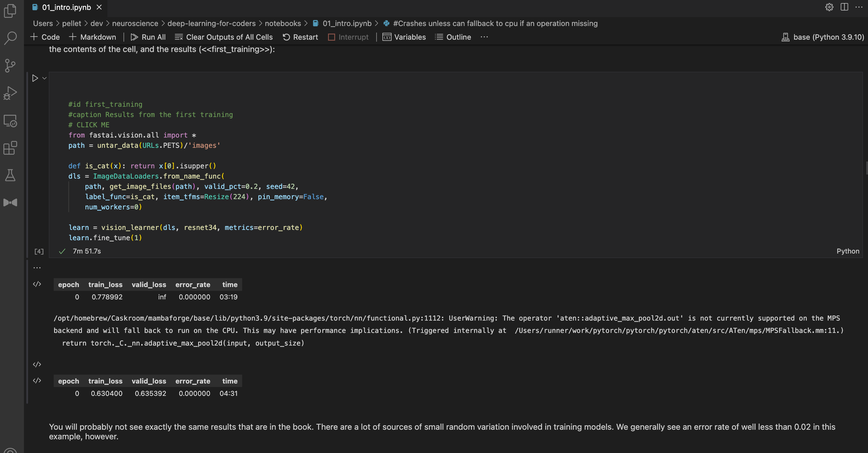Open the cell output ellipsis menu
Screen dimensions: 868x453
click(x=37, y=268)
